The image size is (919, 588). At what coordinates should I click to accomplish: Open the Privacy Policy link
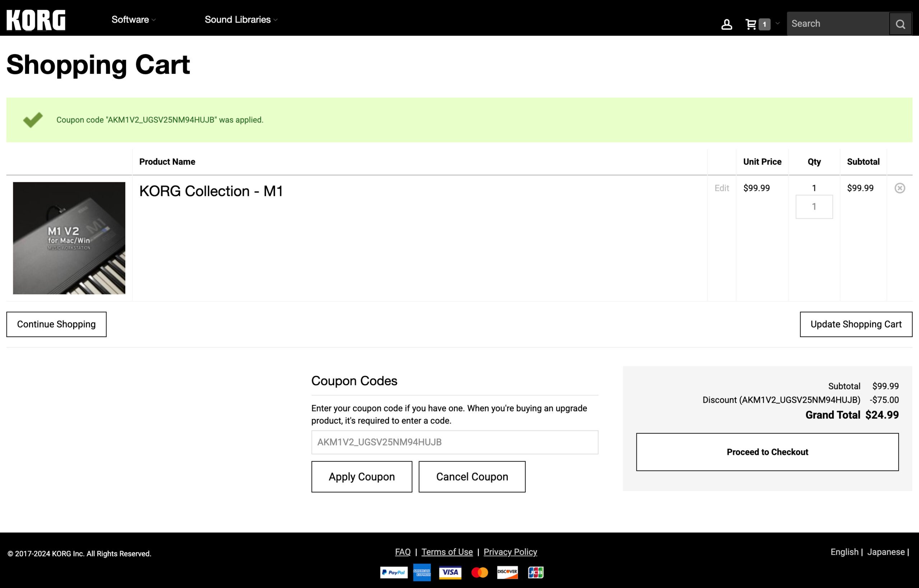click(x=510, y=552)
